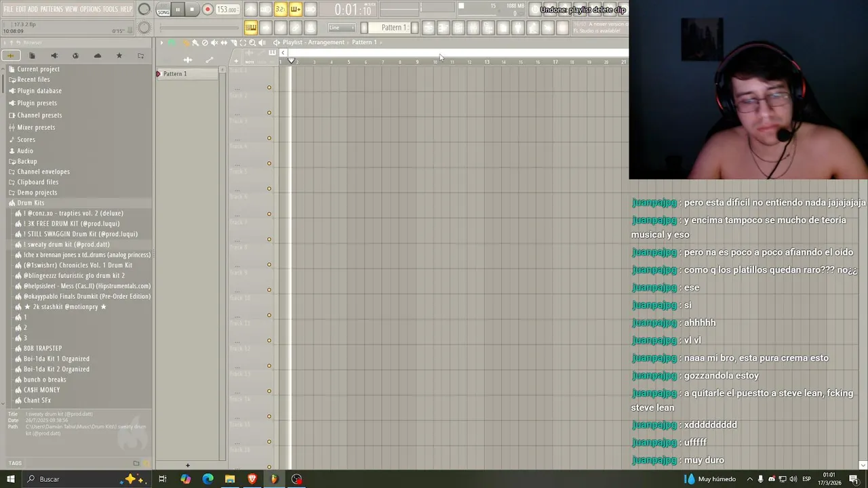Viewport: 868px width, 488px height.
Task: Toggle the SONG/pattern mode switch
Action: coord(163,9)
